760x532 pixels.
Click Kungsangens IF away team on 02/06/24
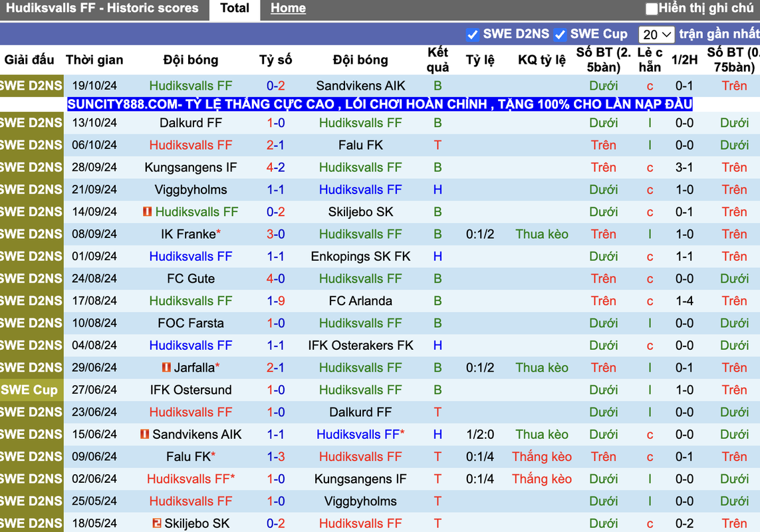click(360, 479)
